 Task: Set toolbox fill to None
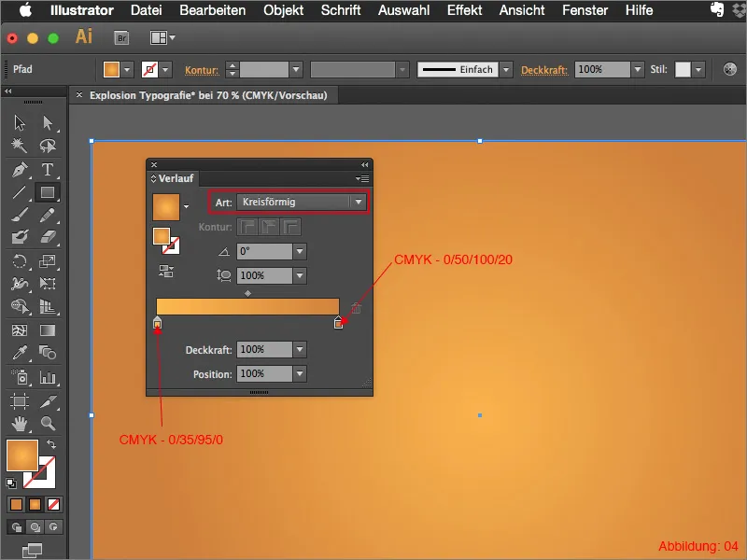coord(53,504)
